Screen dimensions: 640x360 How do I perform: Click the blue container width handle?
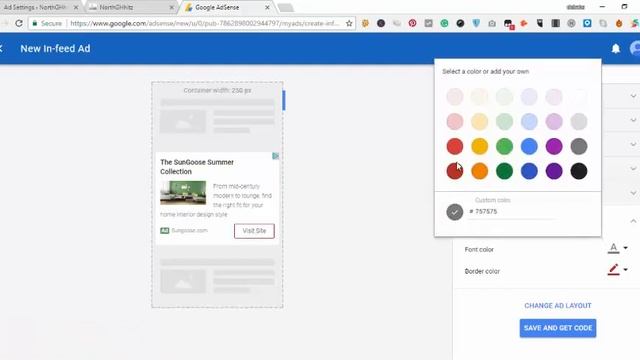point(284,100)
